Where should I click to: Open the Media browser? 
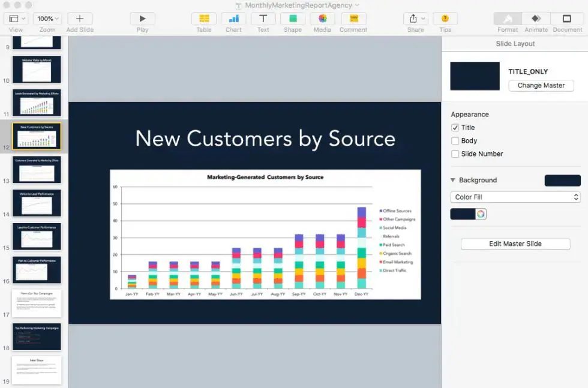point(322,19)
